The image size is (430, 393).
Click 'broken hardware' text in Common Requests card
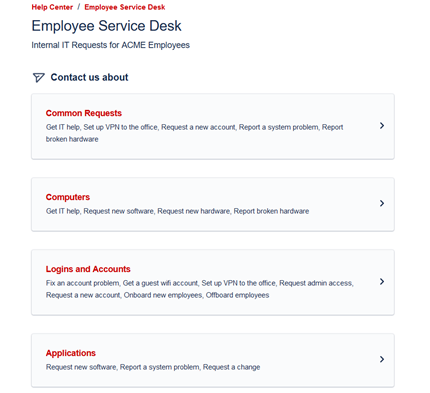(x=72, y=139)
